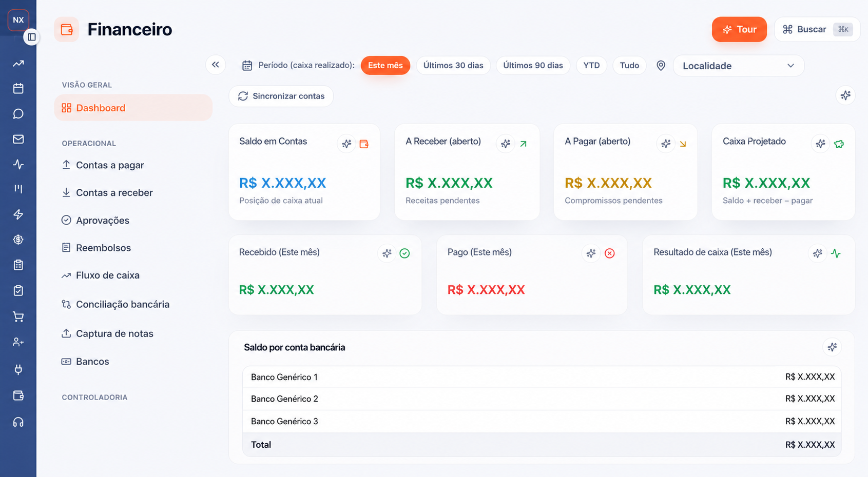Open the chat bubble rail icon
Screen dimensions: 868x477
point(18,114)
